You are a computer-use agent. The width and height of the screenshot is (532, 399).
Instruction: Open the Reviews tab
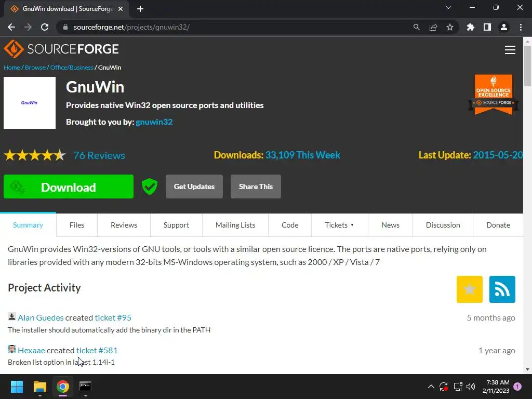124,225
